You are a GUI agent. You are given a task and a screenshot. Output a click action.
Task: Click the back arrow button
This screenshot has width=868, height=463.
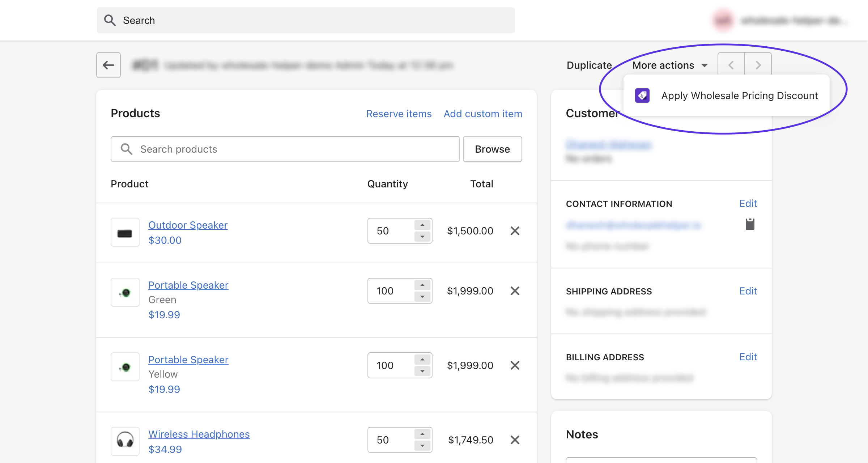click(108, 65)
